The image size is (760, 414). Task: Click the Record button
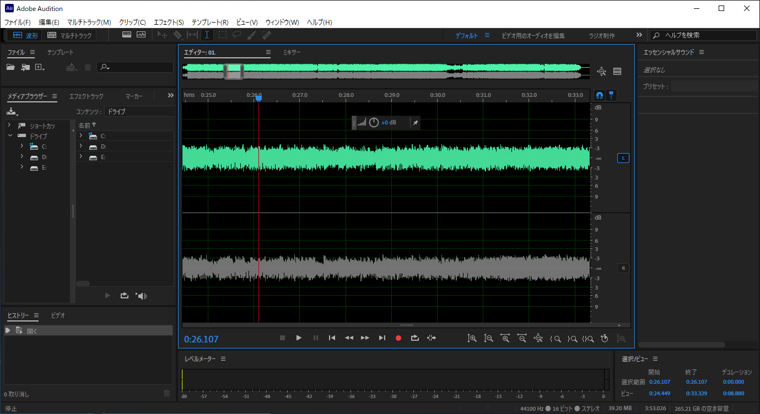pos(398,338)
